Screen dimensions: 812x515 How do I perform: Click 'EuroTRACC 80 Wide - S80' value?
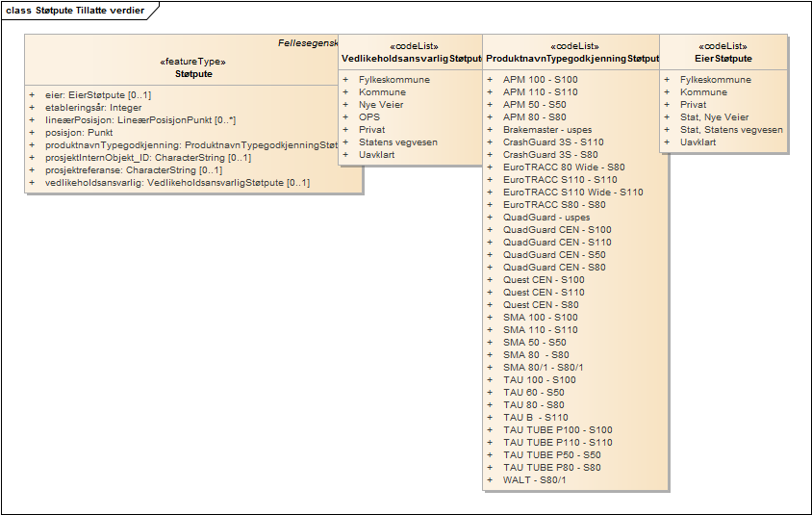564,167
